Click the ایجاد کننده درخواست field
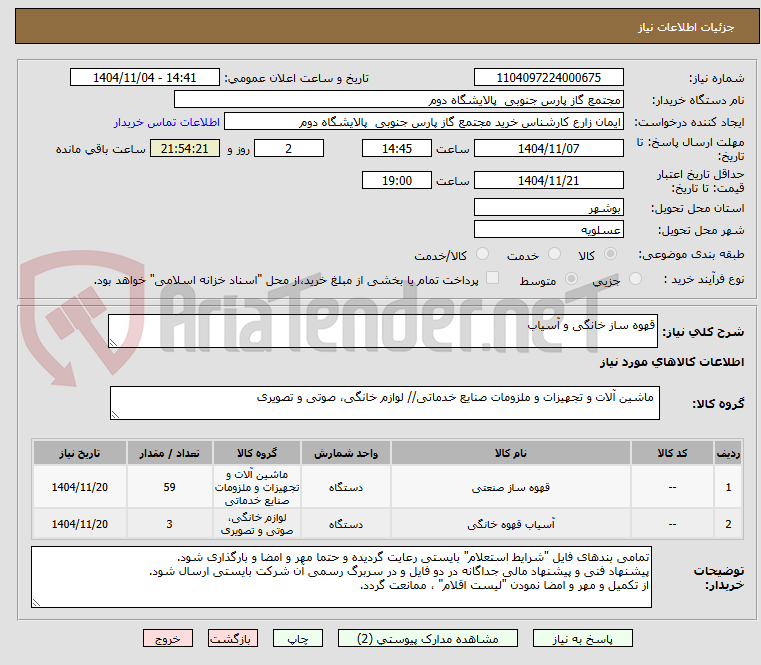Viewport: 761px width, 665px height. (x=424, y=122)
